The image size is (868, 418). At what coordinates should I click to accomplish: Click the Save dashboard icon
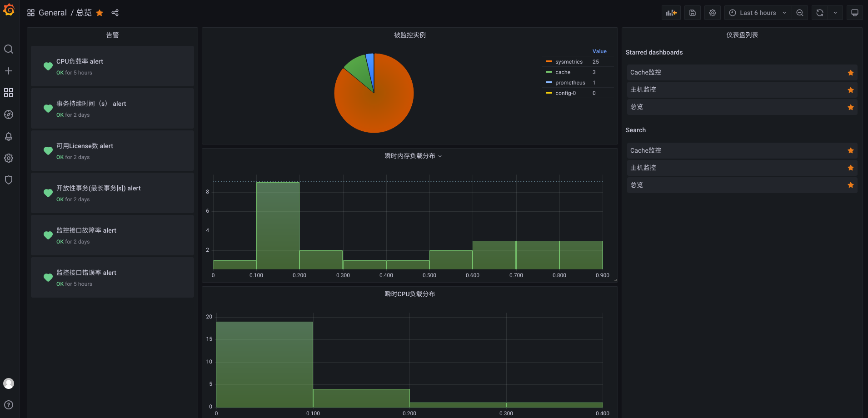coord(692,13)
